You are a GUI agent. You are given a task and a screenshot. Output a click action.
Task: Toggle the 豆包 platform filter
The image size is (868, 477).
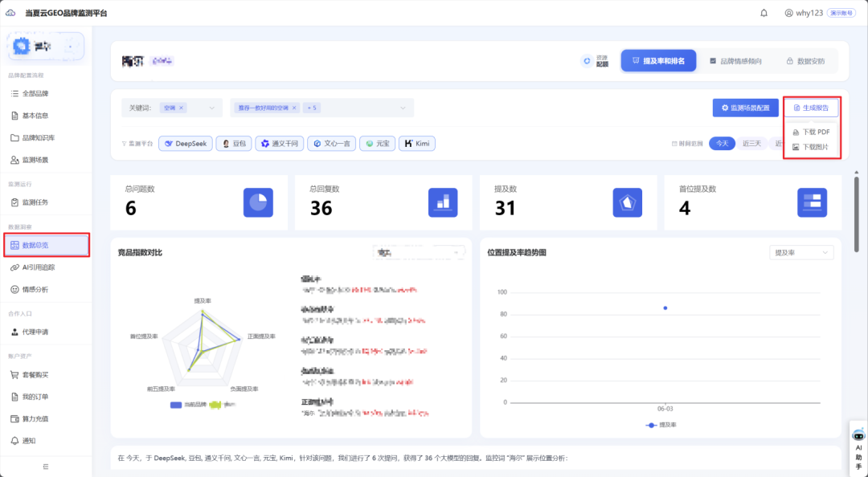[234, 143]
